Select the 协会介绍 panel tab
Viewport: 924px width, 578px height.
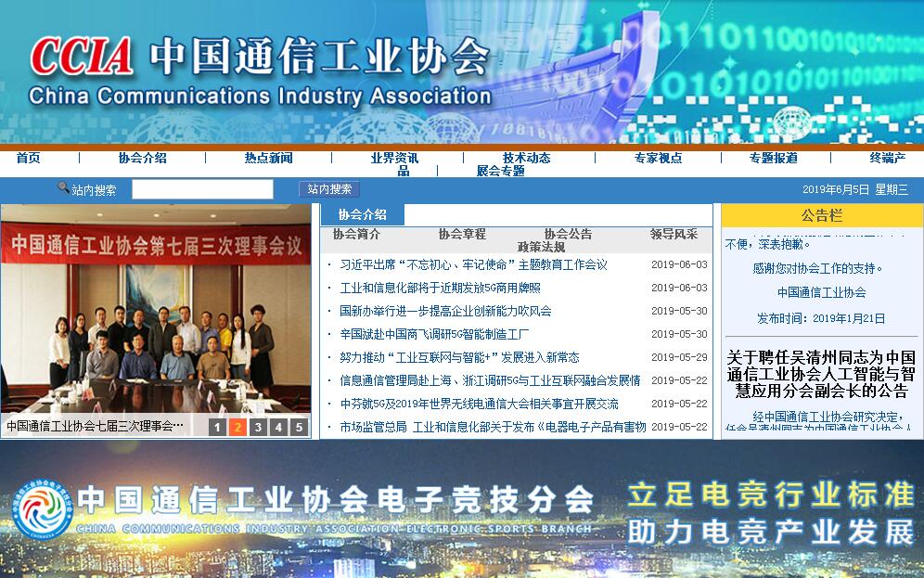(362, 215)
